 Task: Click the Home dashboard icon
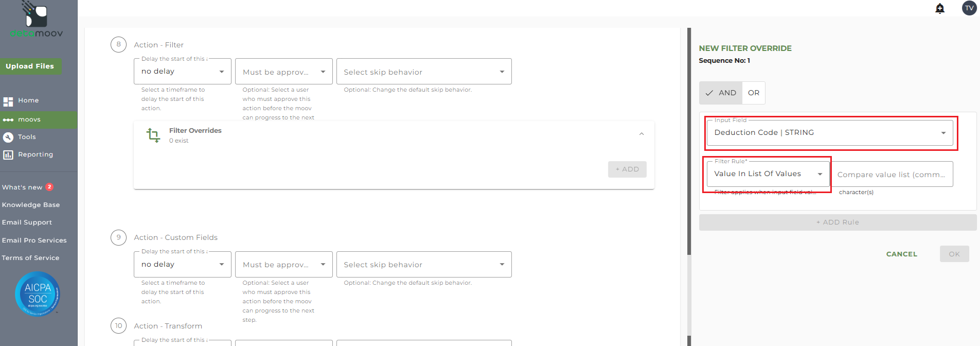click(8, 101)
